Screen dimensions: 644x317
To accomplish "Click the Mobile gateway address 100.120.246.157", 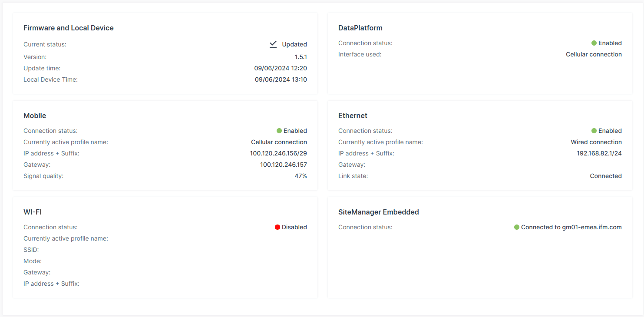I will (x=283, y=165).
